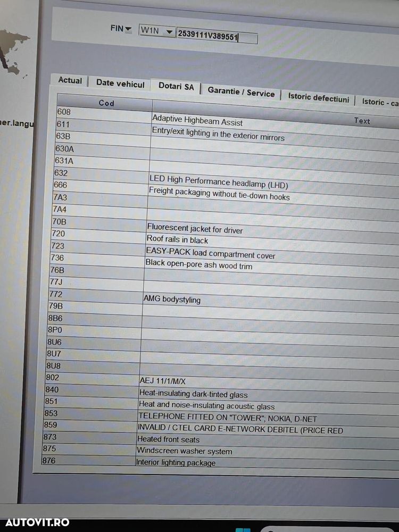Select code 666 cell
Viewport: 399px width, 532px height.
click(x=100, y=186)
